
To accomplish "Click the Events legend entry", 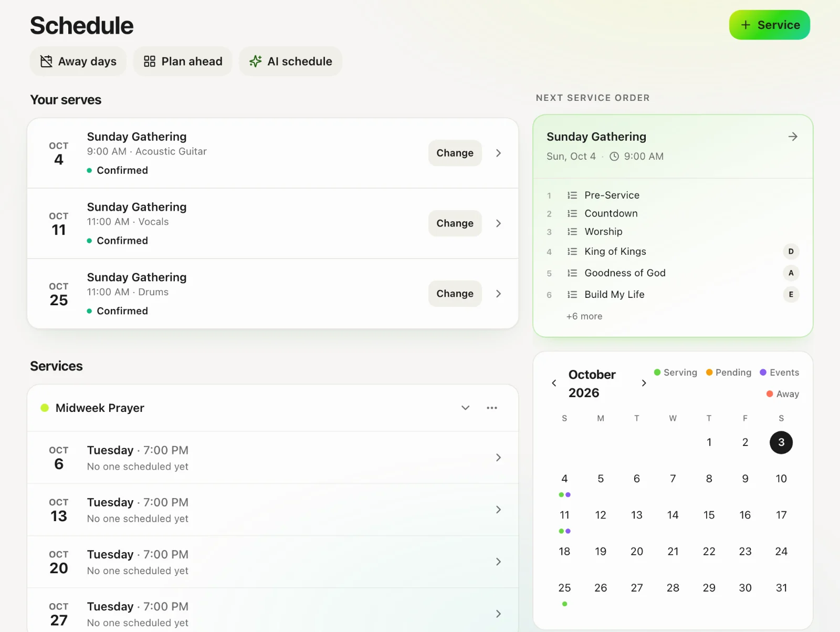I will coord(780,372).
